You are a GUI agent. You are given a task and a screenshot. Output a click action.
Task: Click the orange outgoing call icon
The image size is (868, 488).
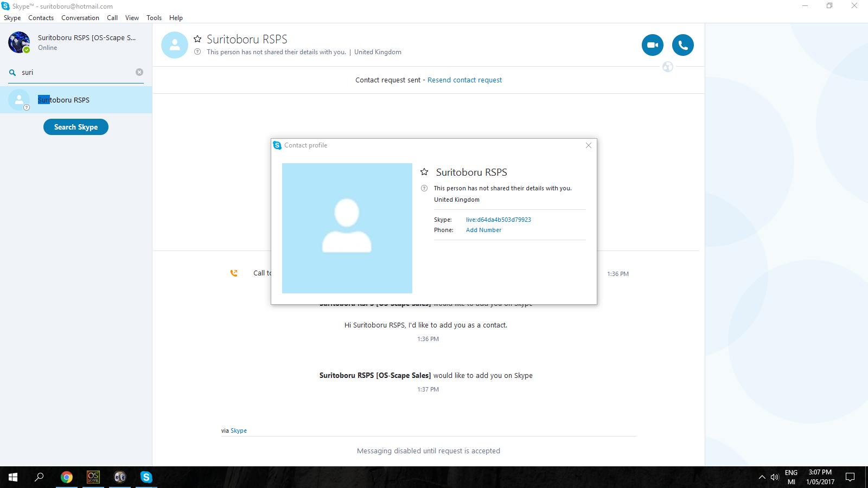click(x=234, y=273)
